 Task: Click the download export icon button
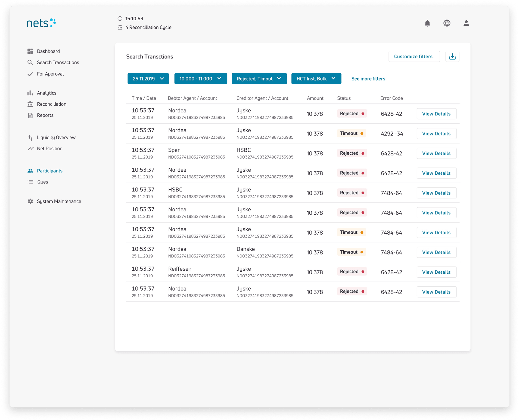[452, 56]
